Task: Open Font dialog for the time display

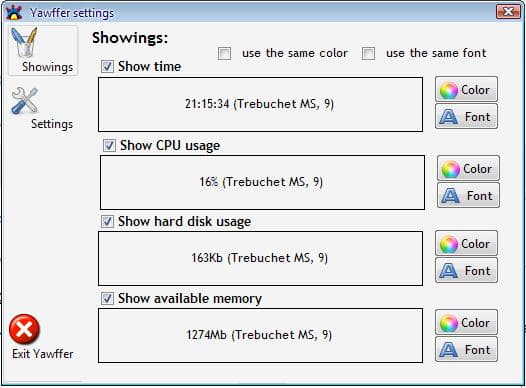Action: [466, 117]
